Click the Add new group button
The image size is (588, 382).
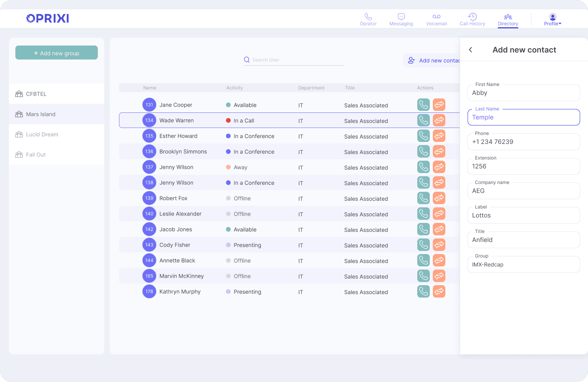pyautogui.click(x=56, y=53)
